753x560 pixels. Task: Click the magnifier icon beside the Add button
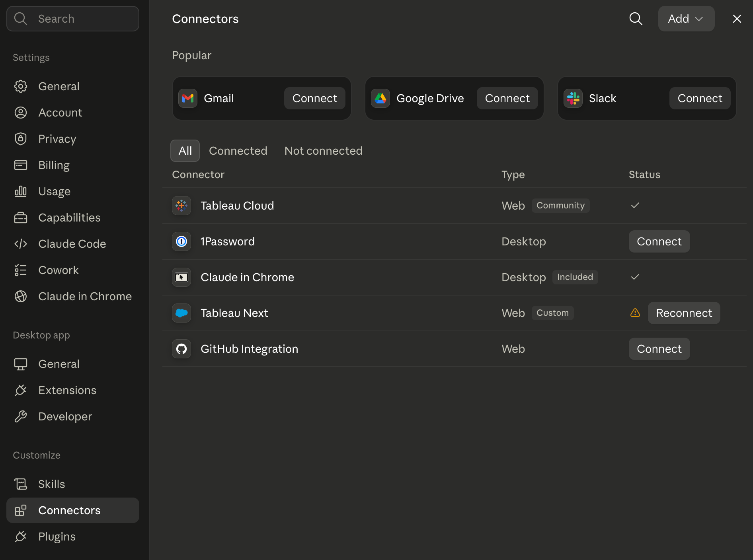[x=636, y=19]
